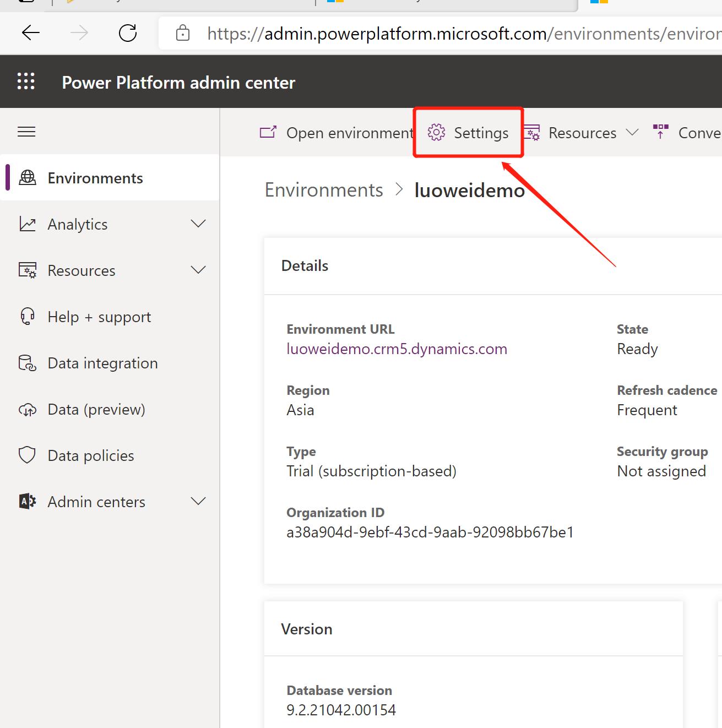This screenshot has width=722, height=728.
Task: Click the Open environment button
Action: tap(336, 133)
